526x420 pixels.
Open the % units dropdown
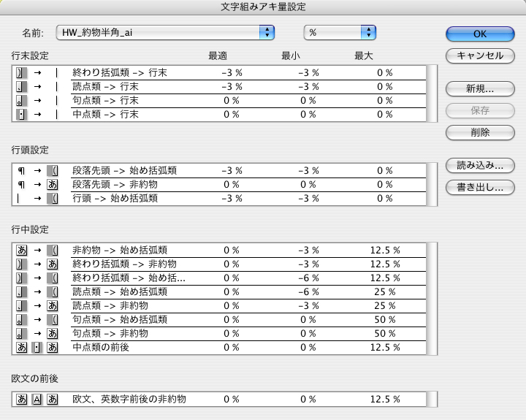(x=340, y=33)
